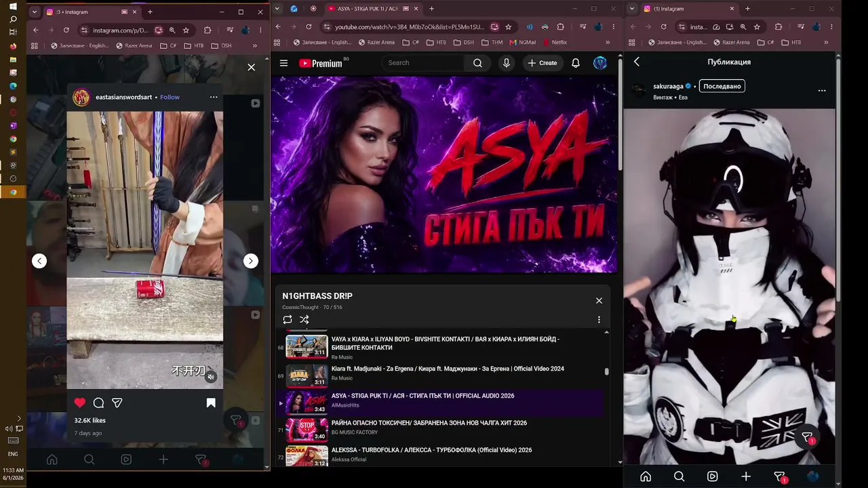Open the Windows Start button
The image size is (868, 488).
point(13,7)
